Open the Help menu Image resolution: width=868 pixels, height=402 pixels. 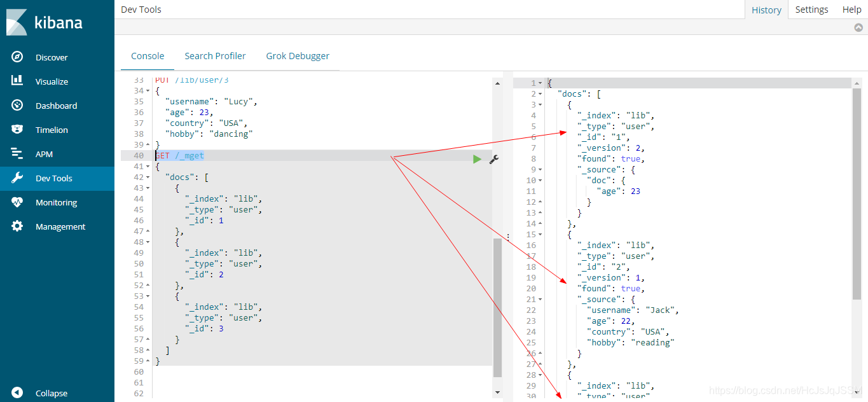click(851, 10)
